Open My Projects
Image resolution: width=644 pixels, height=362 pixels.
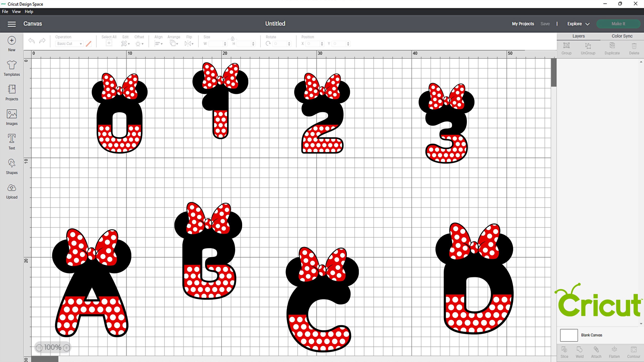click(523, 24)
